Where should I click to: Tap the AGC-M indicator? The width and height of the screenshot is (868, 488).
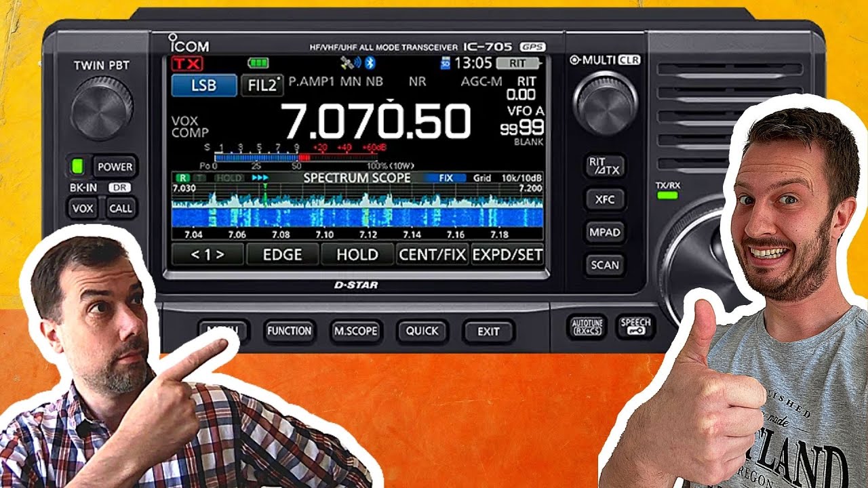point(481,81)
